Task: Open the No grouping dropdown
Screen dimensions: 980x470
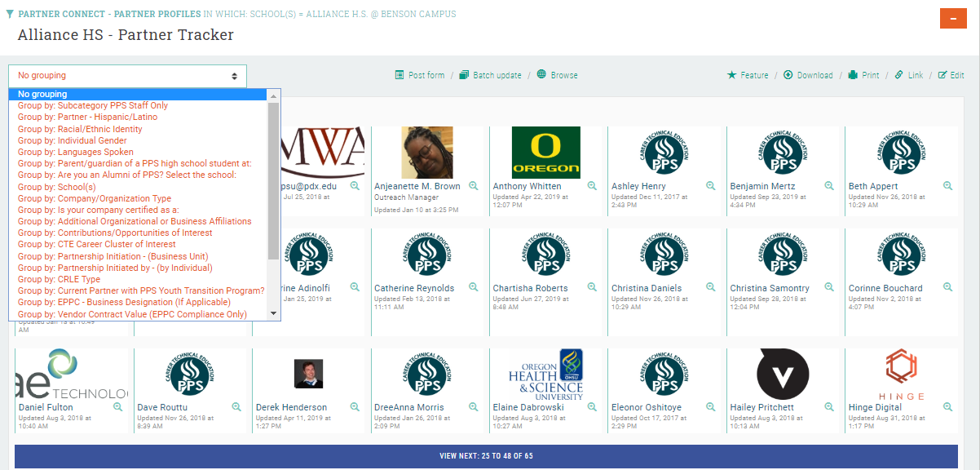Action: [127, 76]
